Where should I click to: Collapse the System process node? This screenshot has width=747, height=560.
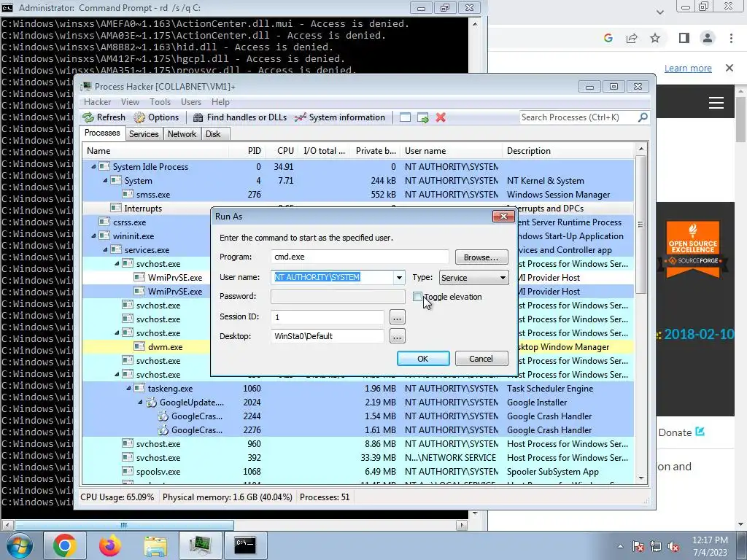[x=105, y=181]
